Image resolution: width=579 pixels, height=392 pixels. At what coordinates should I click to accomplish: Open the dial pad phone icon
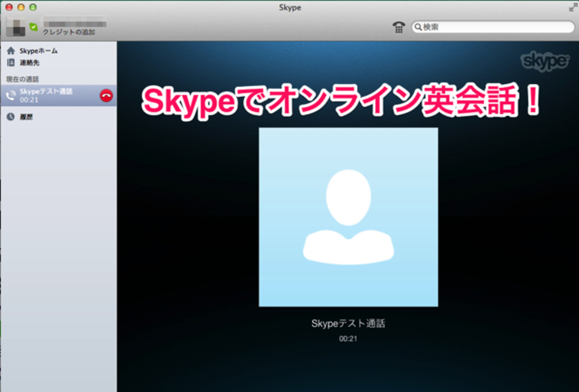399,27
